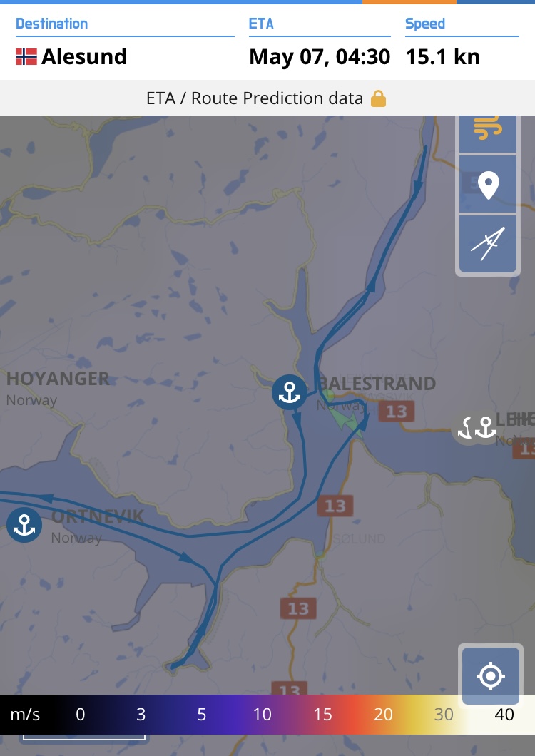Open ETA / Route Prediction data bar

(x=267, y=98)
